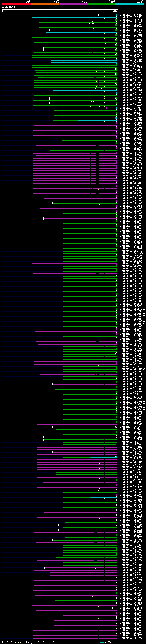Image resolution: width=146 pixels, height=644 pixels.
Task: Click the cyan alignment bar of B4FHT7
Action: click(84, 63)
